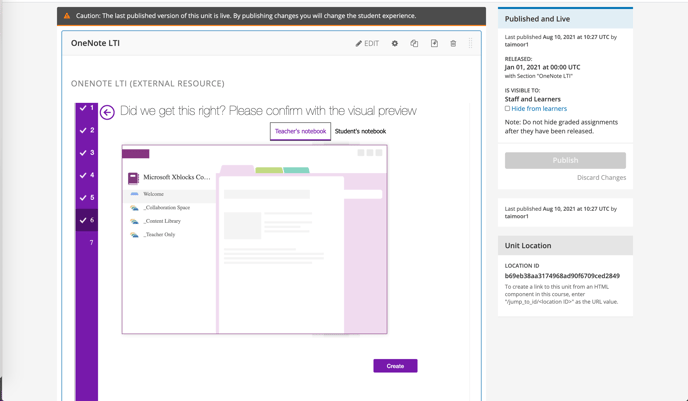The width and height of the screenshot is (688, 401).
Task: Select wizard step 7
Action: pos(87,243)
